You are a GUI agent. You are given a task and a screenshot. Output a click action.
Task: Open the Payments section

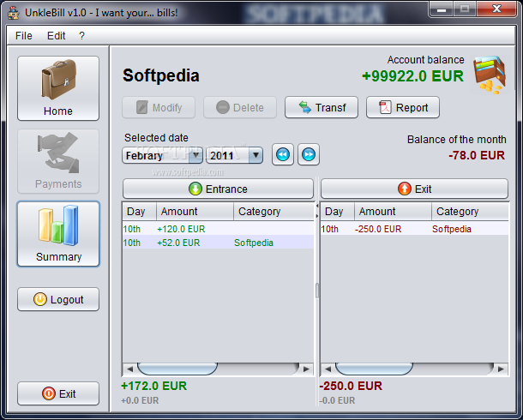[58, 161]
